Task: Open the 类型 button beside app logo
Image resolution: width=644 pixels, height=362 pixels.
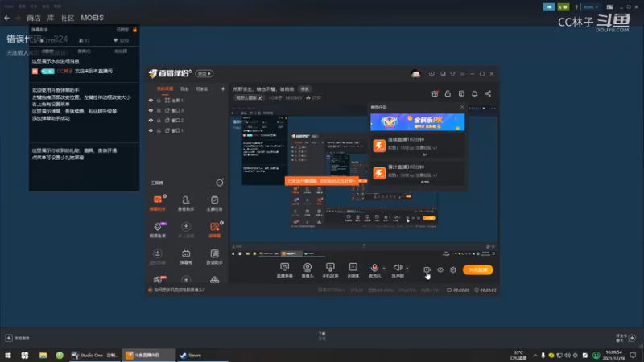Action: click(x=204, y=73)
